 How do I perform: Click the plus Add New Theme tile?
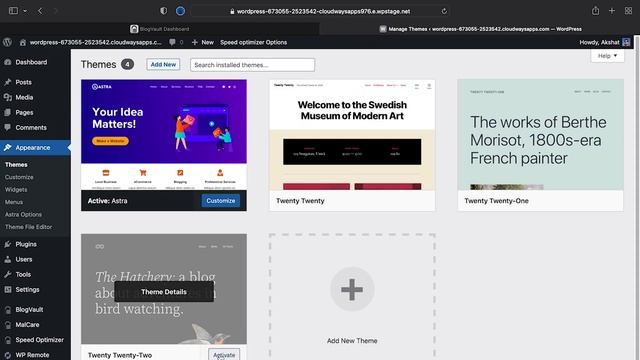[x=352, y=297]
